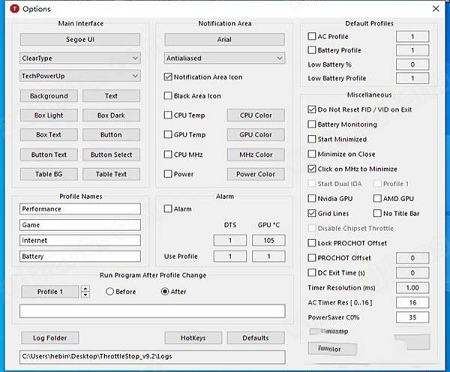Select the Before radio button
Image resolution: width=450 pixels, height=372 pixels.
pyautogui.click(x=110, y=291)
